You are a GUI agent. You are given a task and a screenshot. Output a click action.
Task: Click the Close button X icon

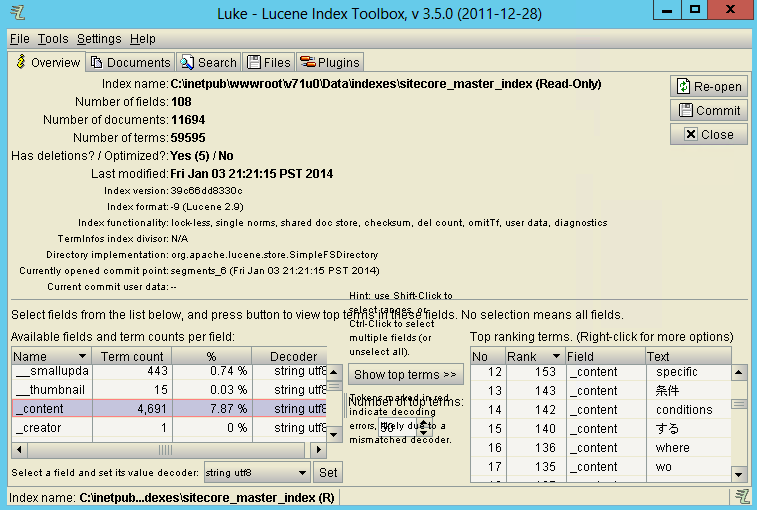[691, 134]
